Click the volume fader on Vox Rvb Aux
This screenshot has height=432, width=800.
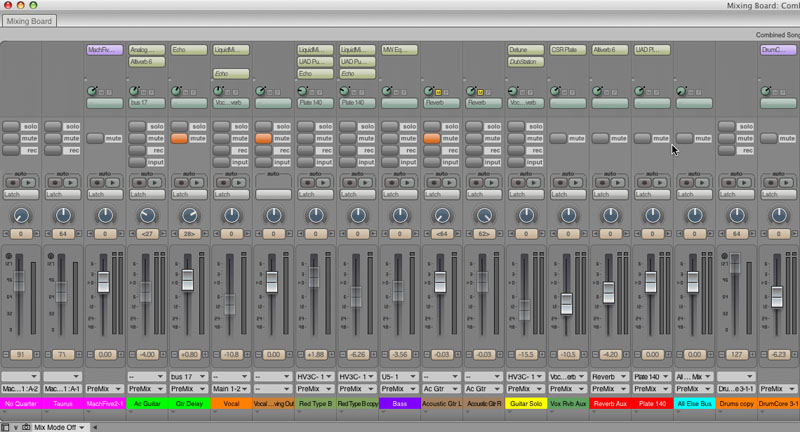point(566,303)
